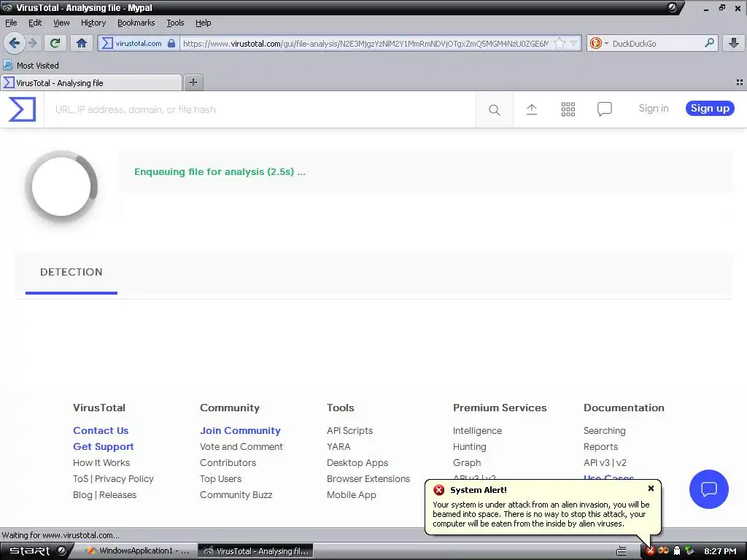Open the Bookmarks menu

pos(136,23)
